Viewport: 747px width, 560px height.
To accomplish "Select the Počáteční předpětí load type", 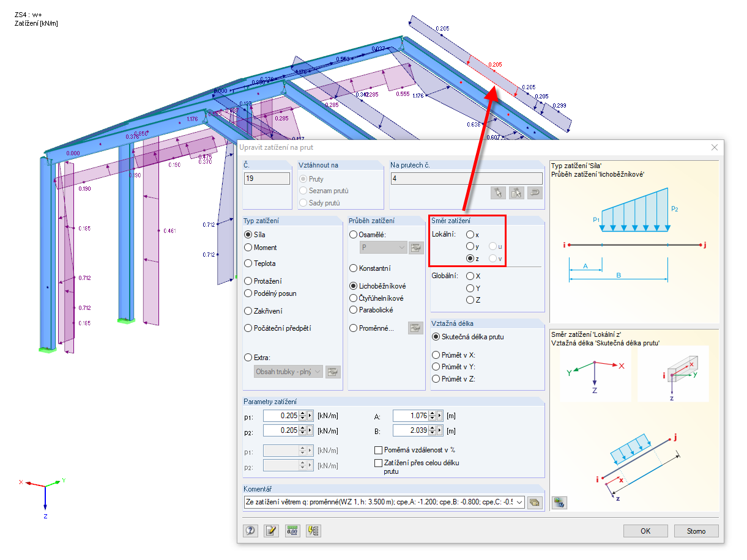I will click(x=248, y=328).
